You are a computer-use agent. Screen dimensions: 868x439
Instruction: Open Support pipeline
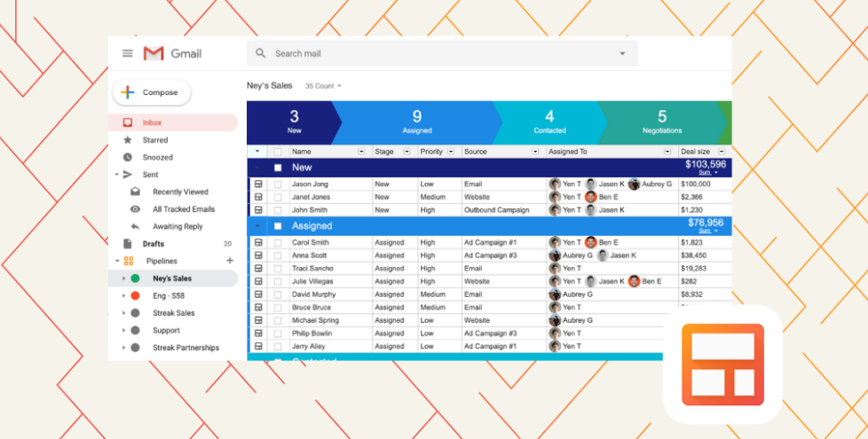coord(166,330)
